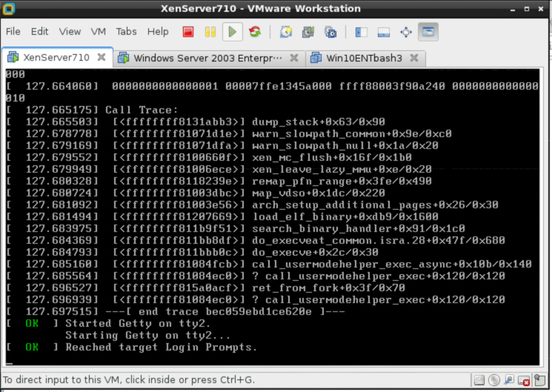Click 'end trace bec059ebd1ce620e' line
Screen dimensions: 552x392
225,312
